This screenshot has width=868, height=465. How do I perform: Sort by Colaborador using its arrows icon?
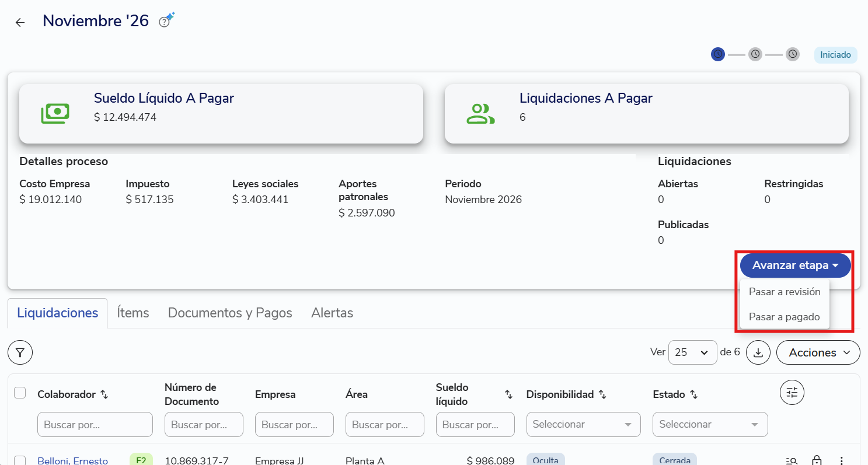pos(104,395)
